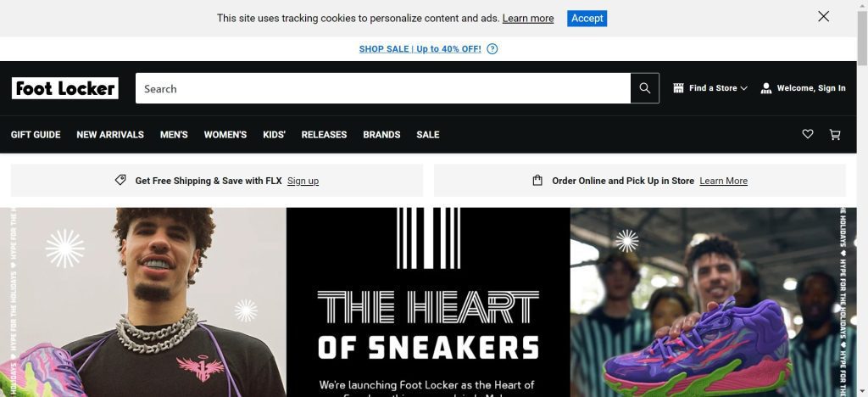Image resolution: width=868 pixels, height=397 pixels.
Task: Open the wishlist heart icon
Action: point(808,134)
